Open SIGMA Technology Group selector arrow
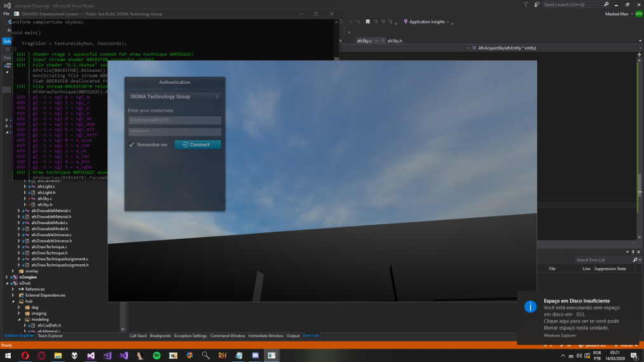Image resolution: width=644 pixels, height=362 pixels. pos(217,97)
